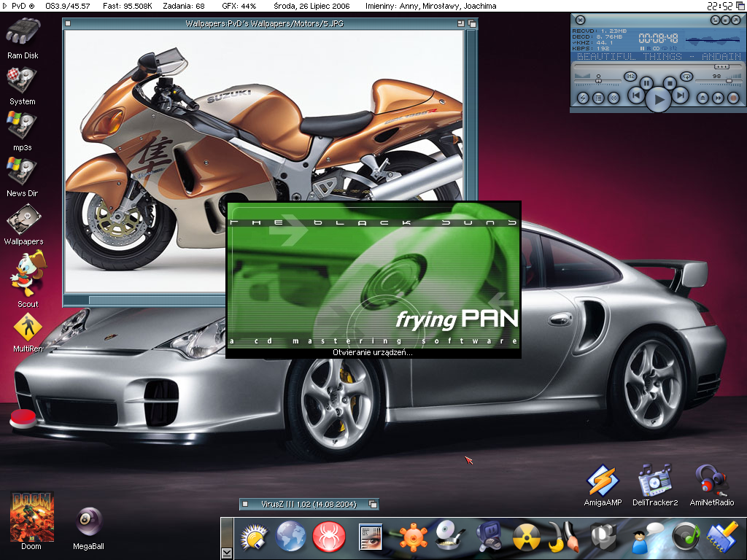Click the player time display 00:08:48
The width and height of the screenshot is (747, 560).
658,38
